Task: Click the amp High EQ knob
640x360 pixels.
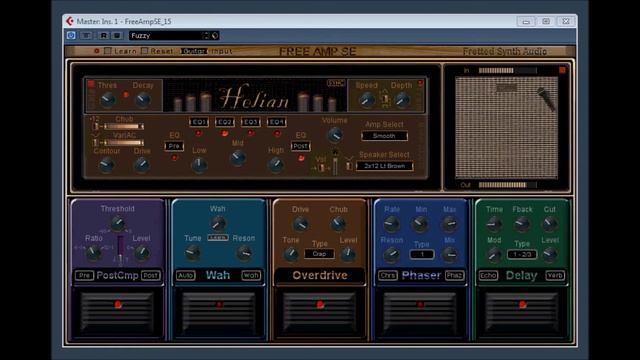Action: (x=276, y=164)
